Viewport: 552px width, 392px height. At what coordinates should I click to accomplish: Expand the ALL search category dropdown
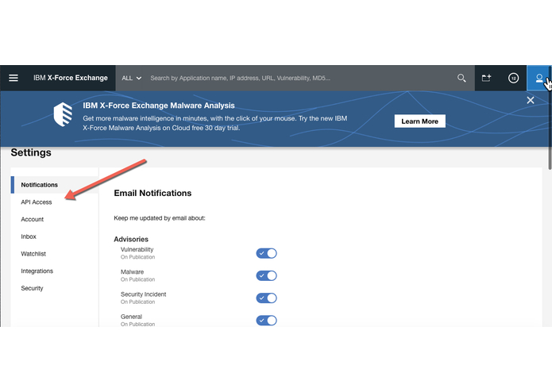pyautogui.click(x=132, y=78)
